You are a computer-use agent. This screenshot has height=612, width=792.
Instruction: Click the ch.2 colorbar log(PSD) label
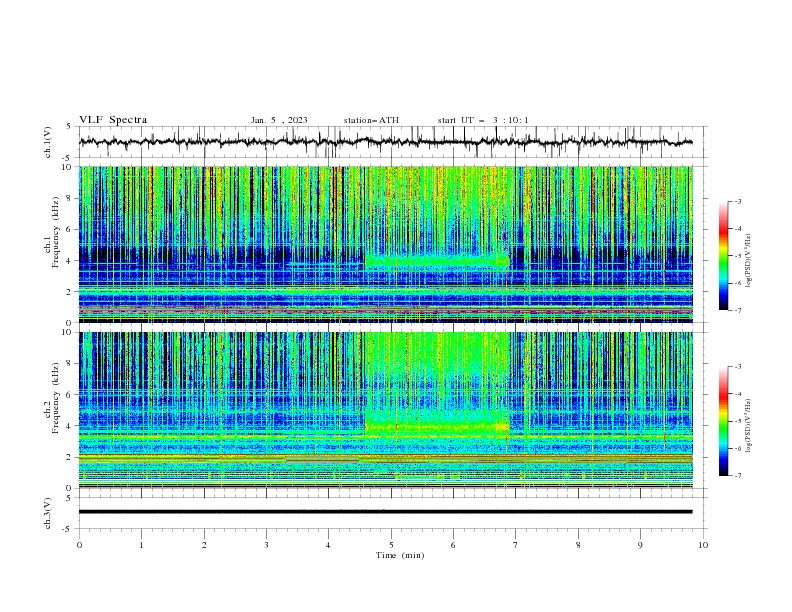pos(749,426)
